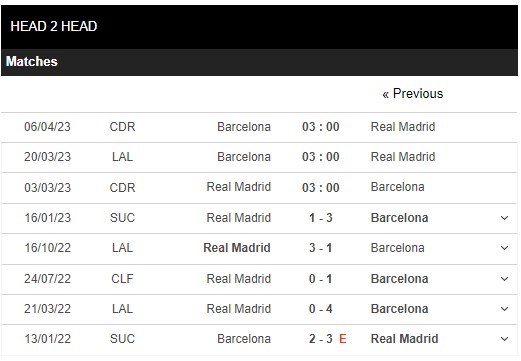Expand the 13/01/22 SUC match chevron
The width and height of the screenshot is (521, 361).
pyautogui.click(x=504, y=339)
